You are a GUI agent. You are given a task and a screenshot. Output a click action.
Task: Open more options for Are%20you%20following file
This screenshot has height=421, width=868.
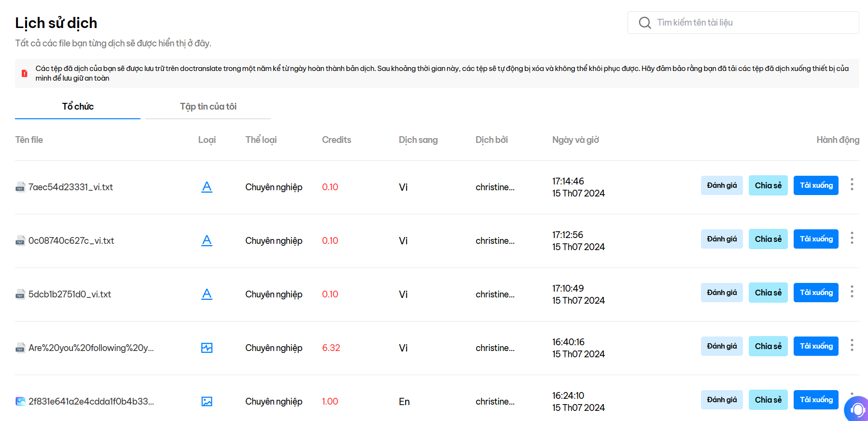click(x=852, y=345)
